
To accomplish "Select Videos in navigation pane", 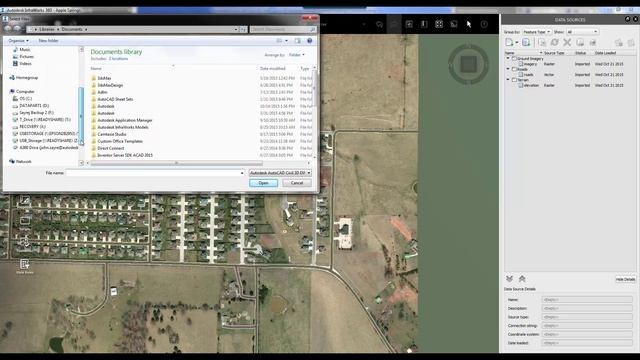I will (x=22, y=63).
